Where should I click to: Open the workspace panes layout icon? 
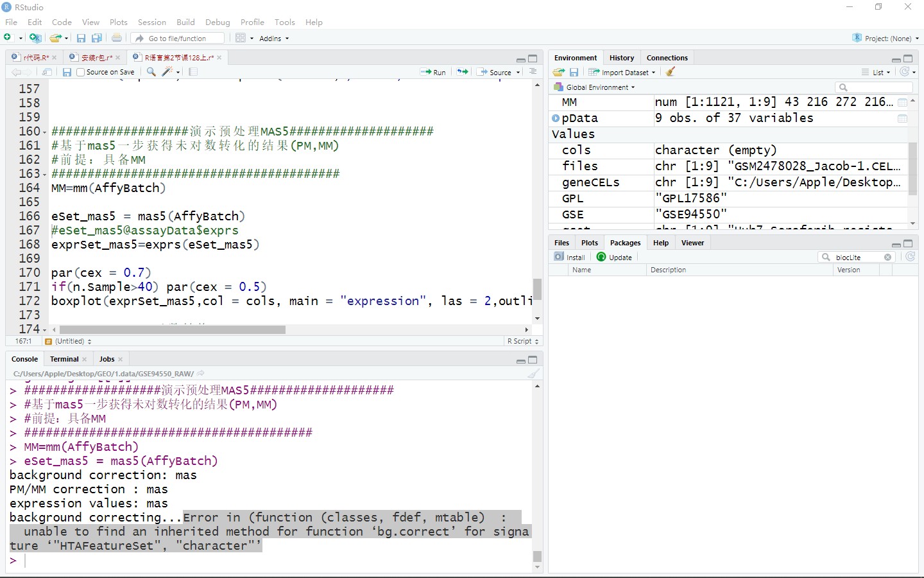tap(241, 38)
